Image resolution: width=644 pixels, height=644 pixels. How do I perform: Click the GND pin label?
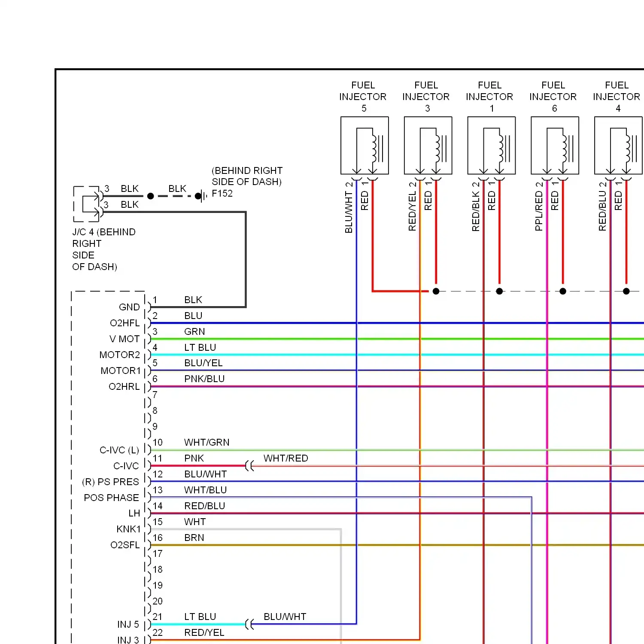(x=129, y=307)
